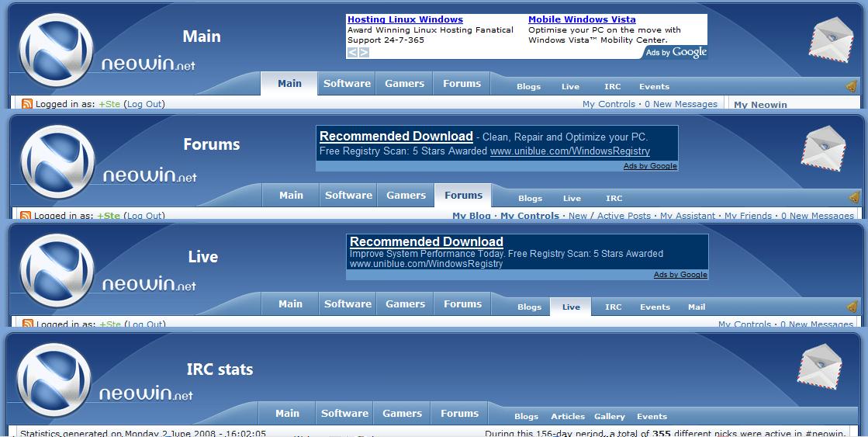
Task: Click the horn icon in Live header
Action: coord(852,307)
